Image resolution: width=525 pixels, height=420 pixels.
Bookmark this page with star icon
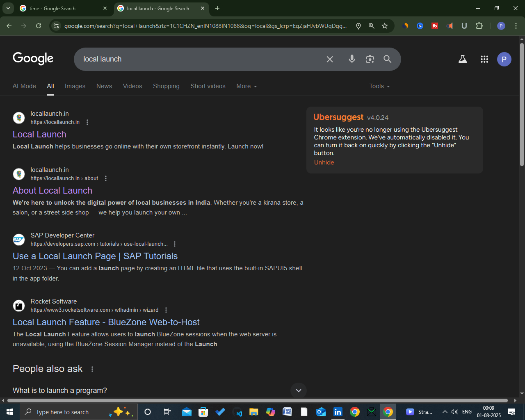coord(385,26)
